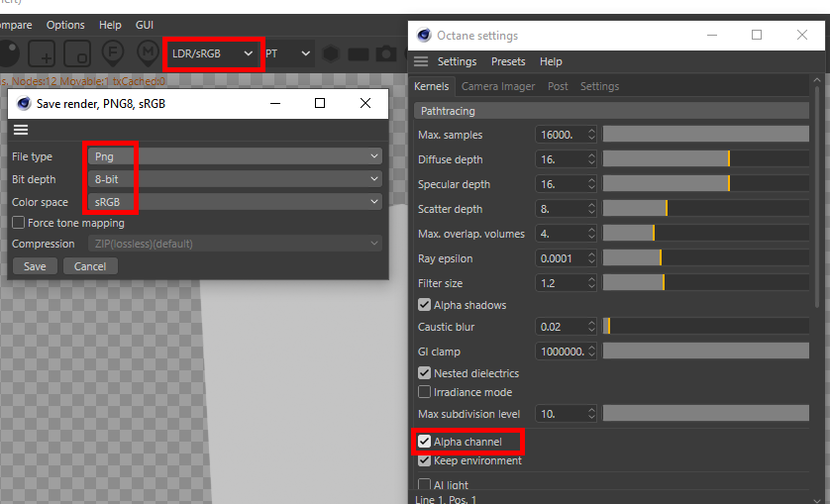Switch to the Kernels tab
830x504 pixels.
click(x=432, y=86)
